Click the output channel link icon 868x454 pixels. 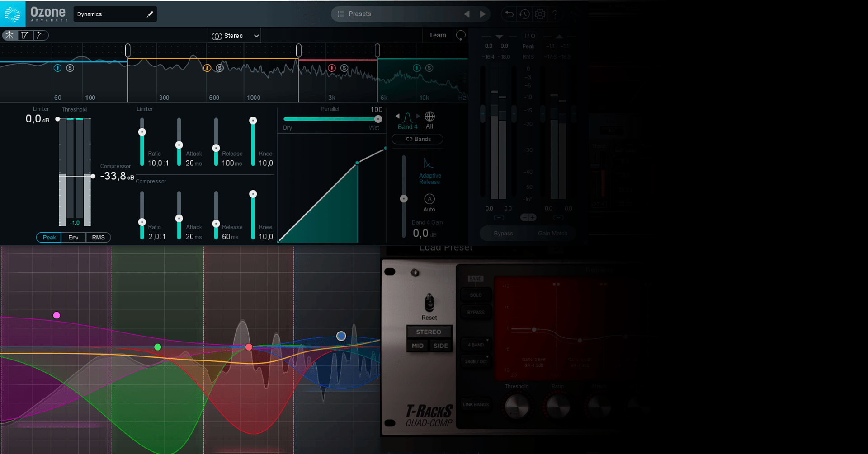pyautogui.click(x=558, y=218)
